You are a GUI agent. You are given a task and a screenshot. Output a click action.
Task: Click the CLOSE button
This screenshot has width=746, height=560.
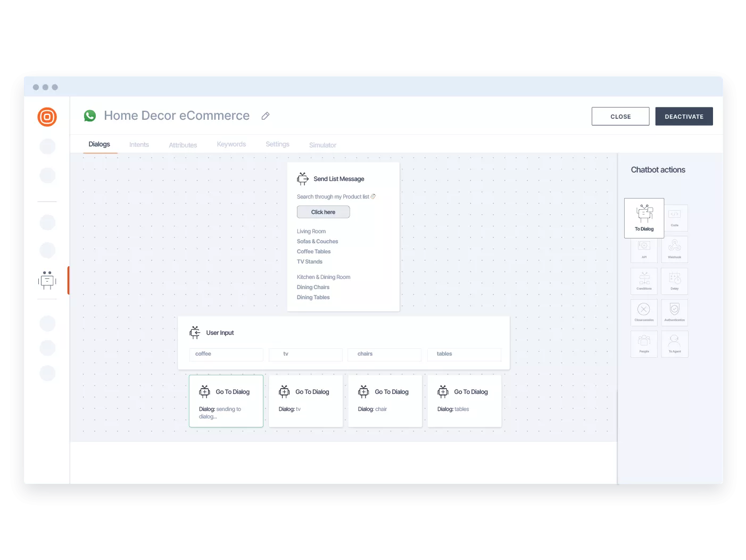pyautogui.click(x=620, y=117)
